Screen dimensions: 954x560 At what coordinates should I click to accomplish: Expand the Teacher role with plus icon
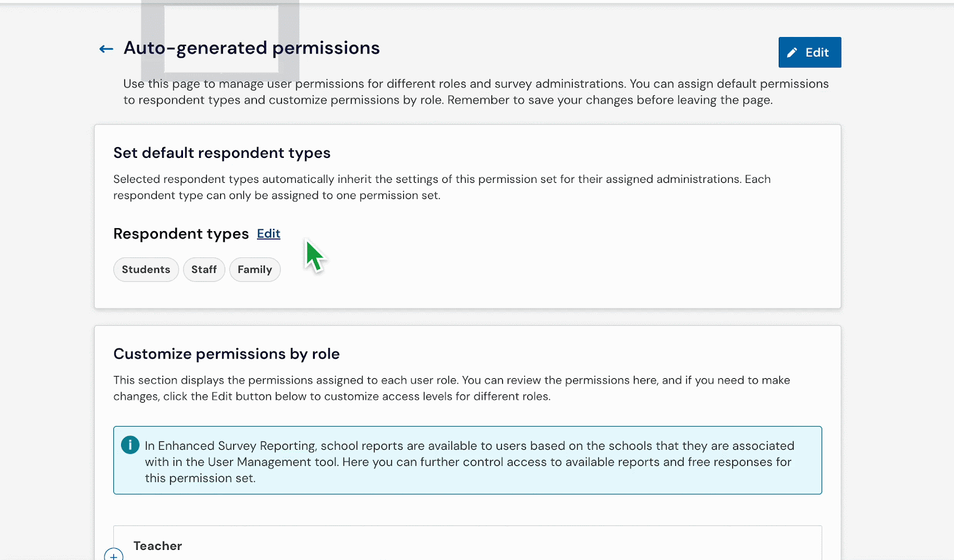113,555
